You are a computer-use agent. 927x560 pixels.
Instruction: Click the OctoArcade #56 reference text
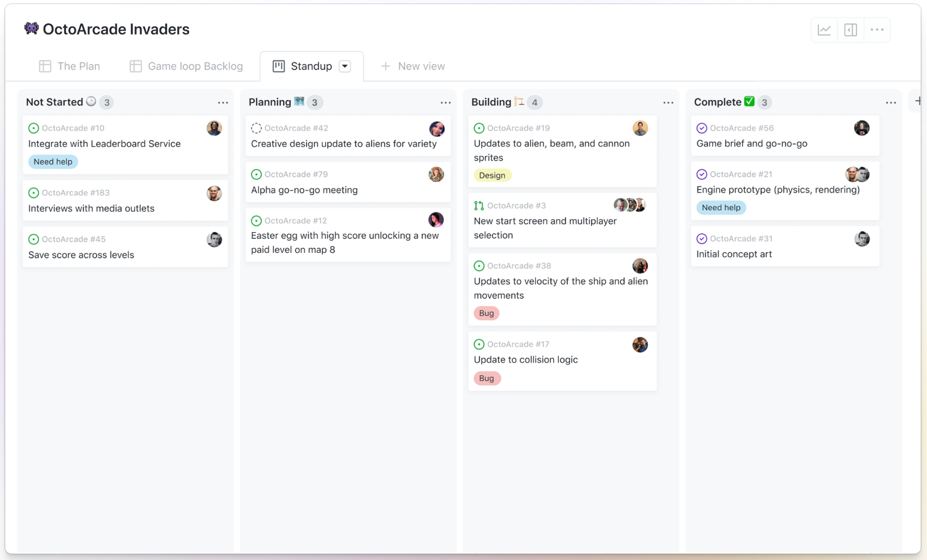click(x=742, y=128)
